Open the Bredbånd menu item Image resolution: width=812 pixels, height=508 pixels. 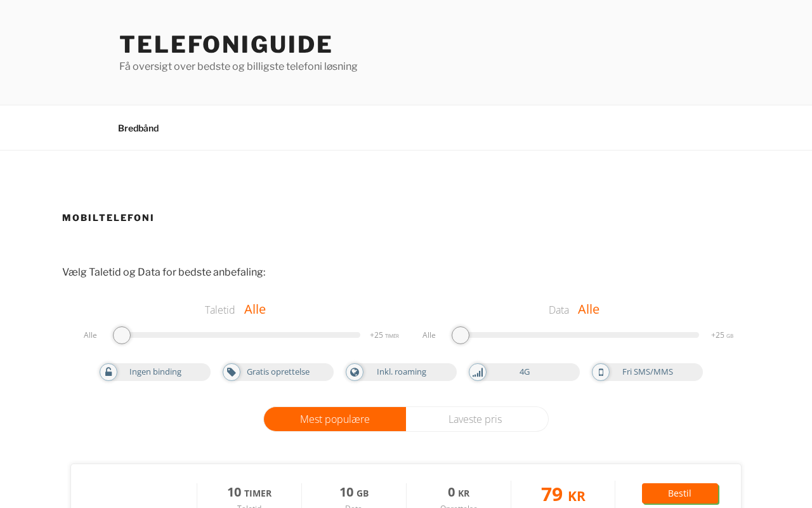point(138,128)
